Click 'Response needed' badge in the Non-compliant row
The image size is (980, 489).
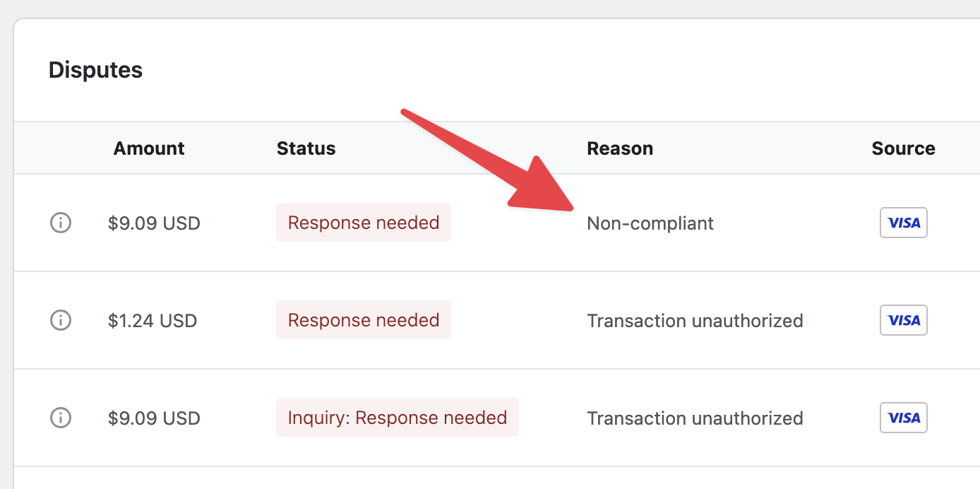pyautogui.click(x=364, y=223)
